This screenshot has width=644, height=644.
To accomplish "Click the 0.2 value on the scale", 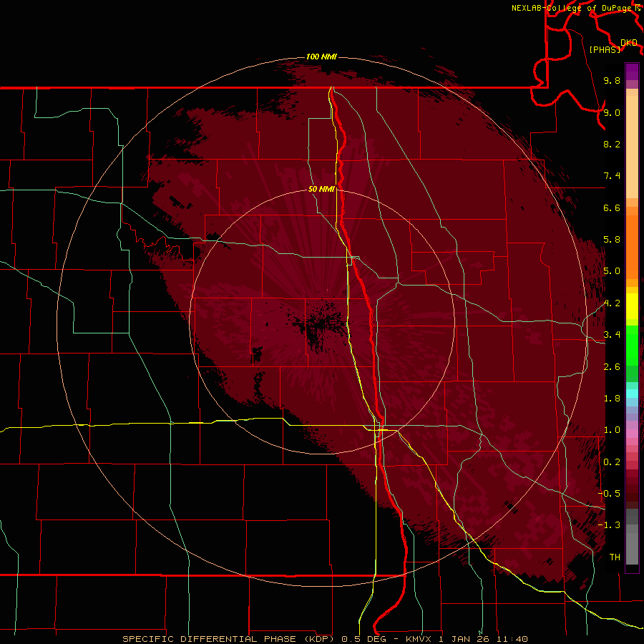I will click(x=612, y=462).
